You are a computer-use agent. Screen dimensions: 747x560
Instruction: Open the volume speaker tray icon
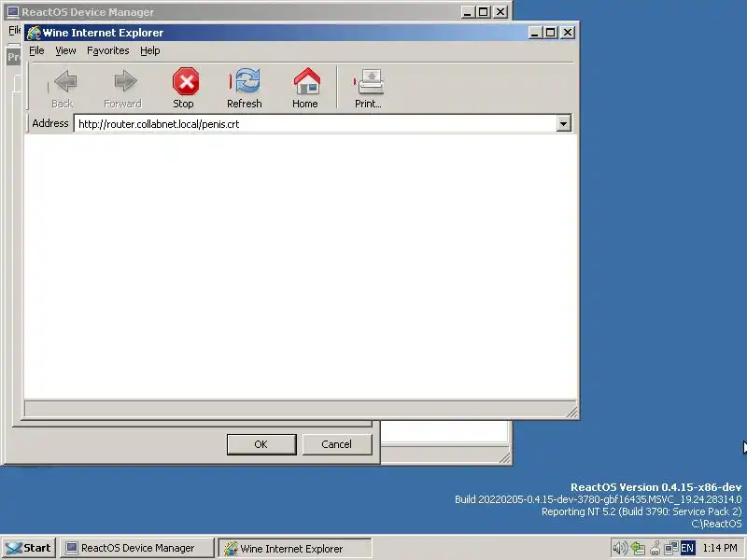[620, 548]
